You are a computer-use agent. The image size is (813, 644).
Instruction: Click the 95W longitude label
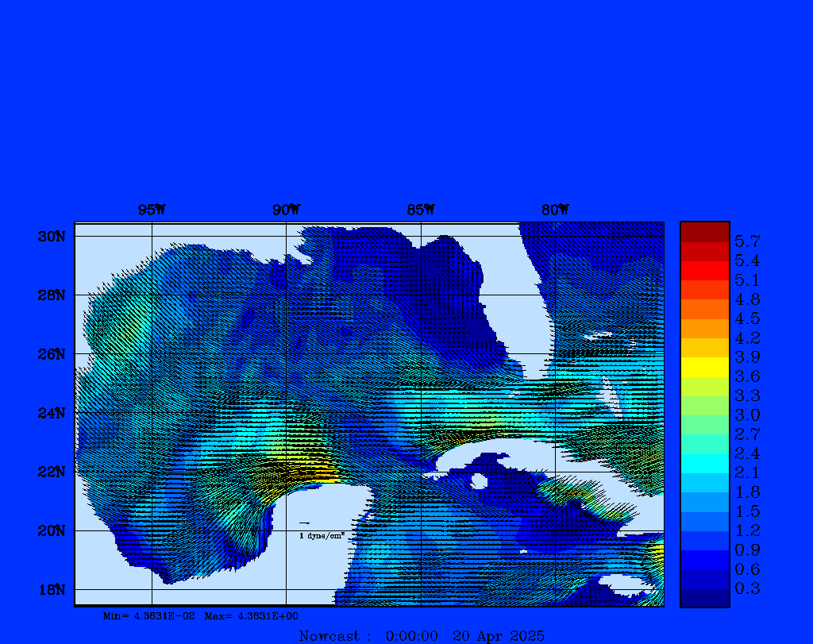151,210
